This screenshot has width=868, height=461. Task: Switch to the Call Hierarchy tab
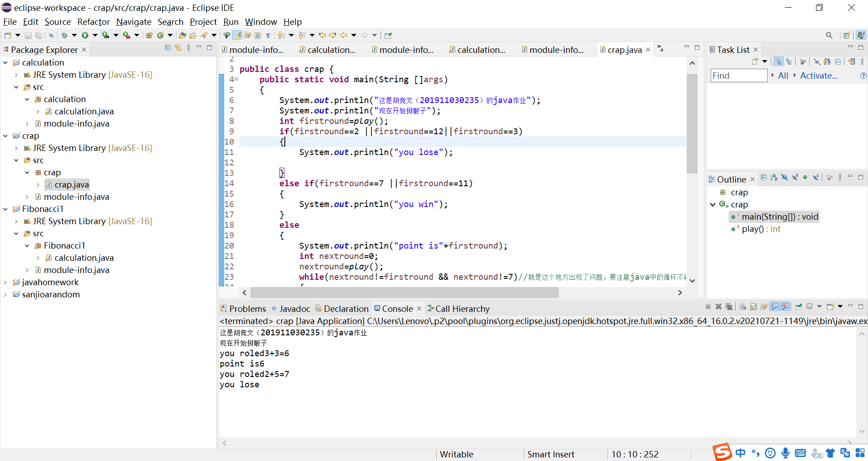coord(458,309)
